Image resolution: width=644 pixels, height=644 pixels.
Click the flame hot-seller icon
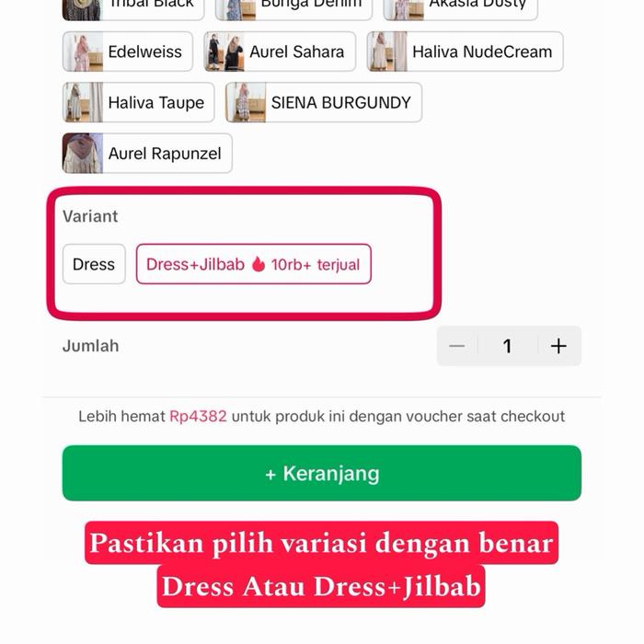259,264
